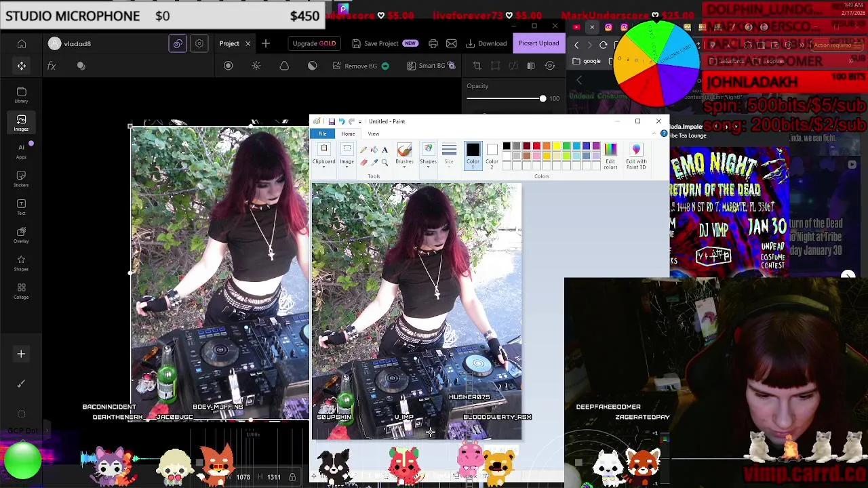Select the Picsart crop tool icon
868x488 pixels.
click(477, 66)
